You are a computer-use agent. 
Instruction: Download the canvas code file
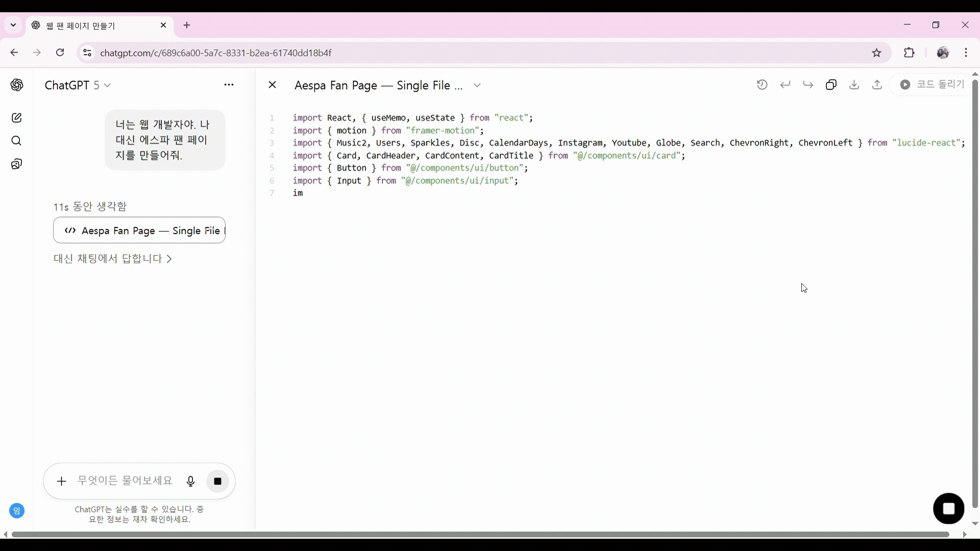[854, 85]
